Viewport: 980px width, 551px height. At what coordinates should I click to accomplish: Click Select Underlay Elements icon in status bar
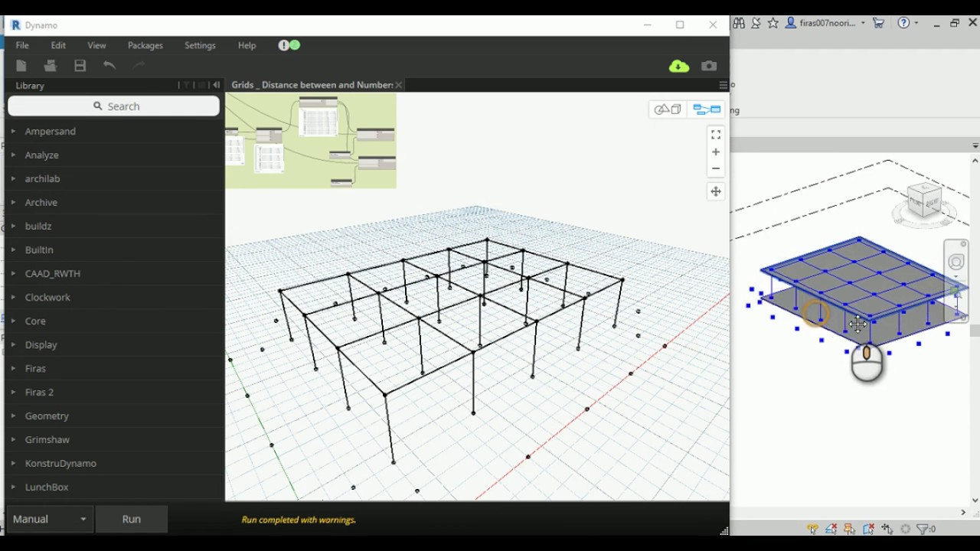831,529
